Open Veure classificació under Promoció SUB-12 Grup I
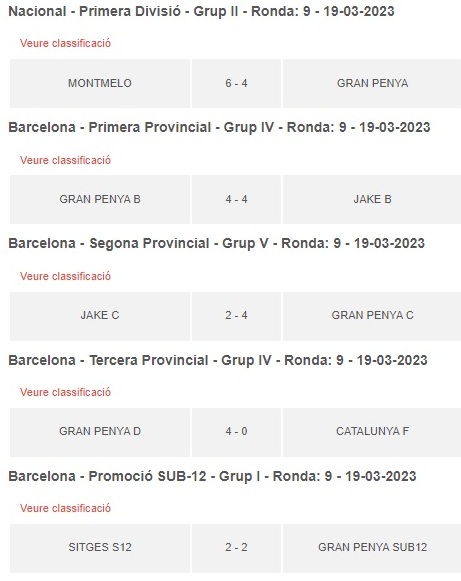This screenshot has height=581, width=461. pos(65,508)
